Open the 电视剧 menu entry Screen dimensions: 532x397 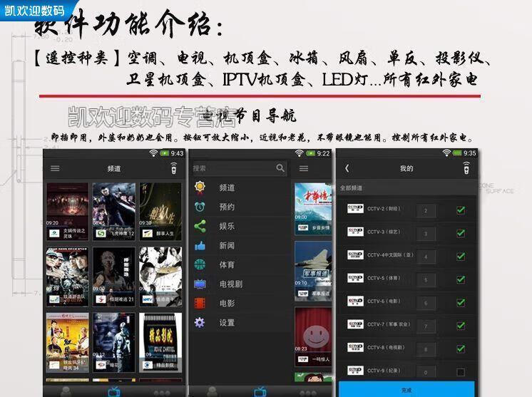(230, 284)
